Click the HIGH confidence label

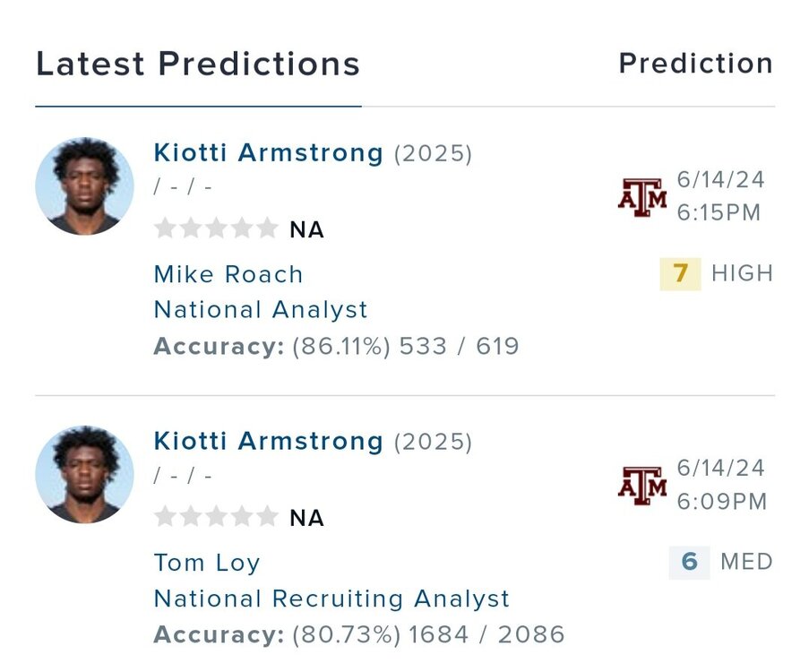[742, 273]
